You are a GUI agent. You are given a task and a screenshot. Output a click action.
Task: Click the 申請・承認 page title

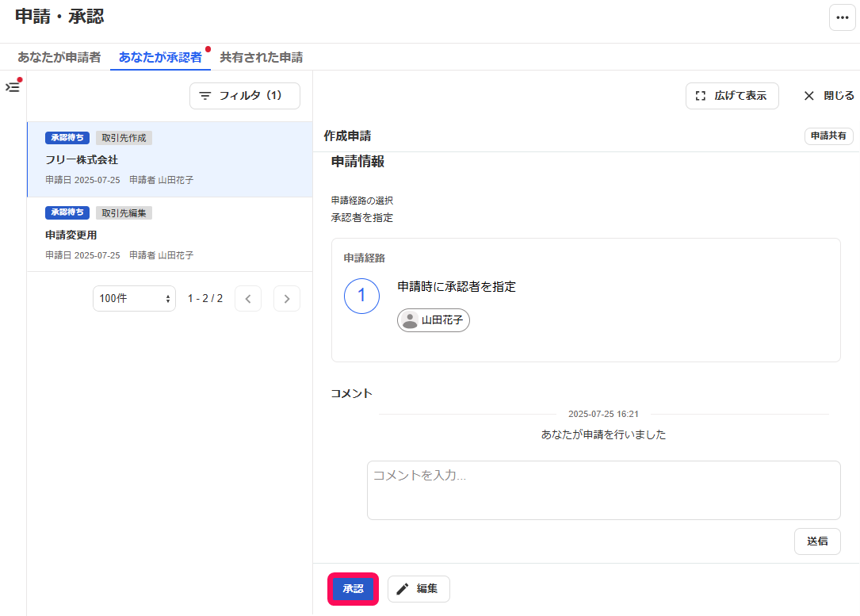[59, 17]
